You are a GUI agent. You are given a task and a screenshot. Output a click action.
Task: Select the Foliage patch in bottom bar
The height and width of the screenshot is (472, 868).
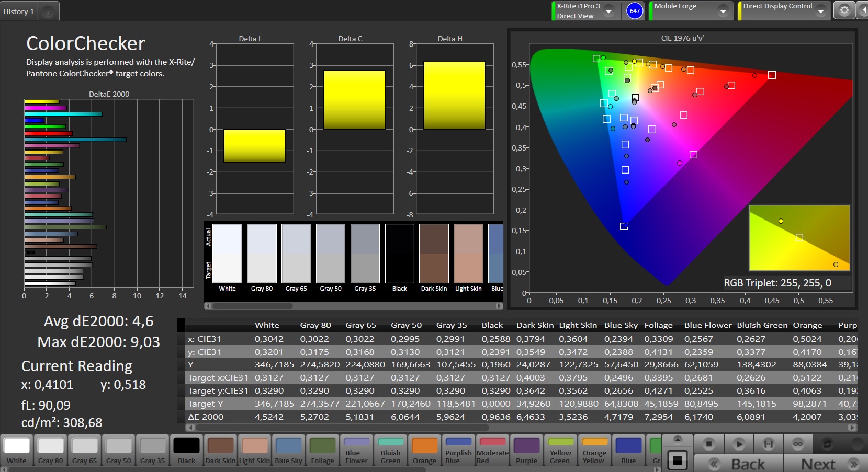point(322,450)
